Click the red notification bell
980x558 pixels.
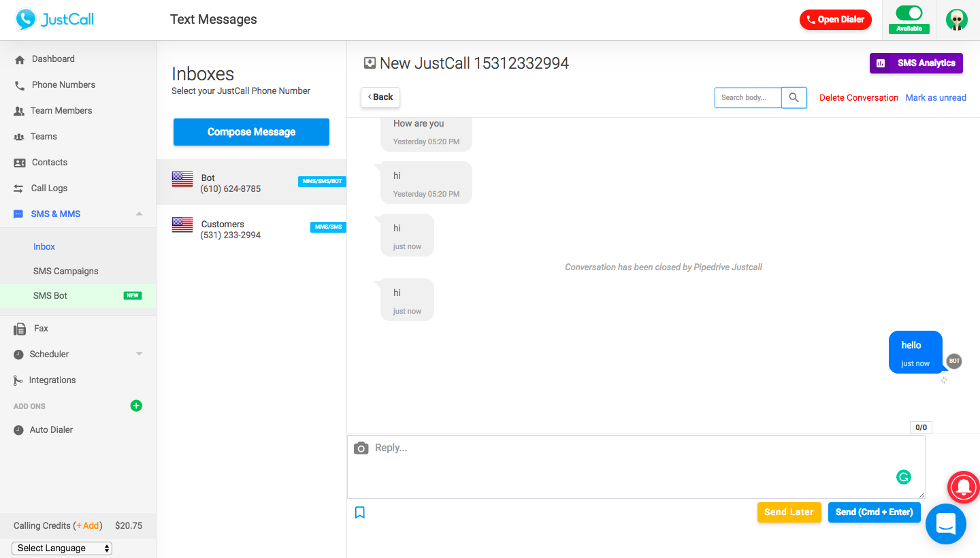click(964, 487)
